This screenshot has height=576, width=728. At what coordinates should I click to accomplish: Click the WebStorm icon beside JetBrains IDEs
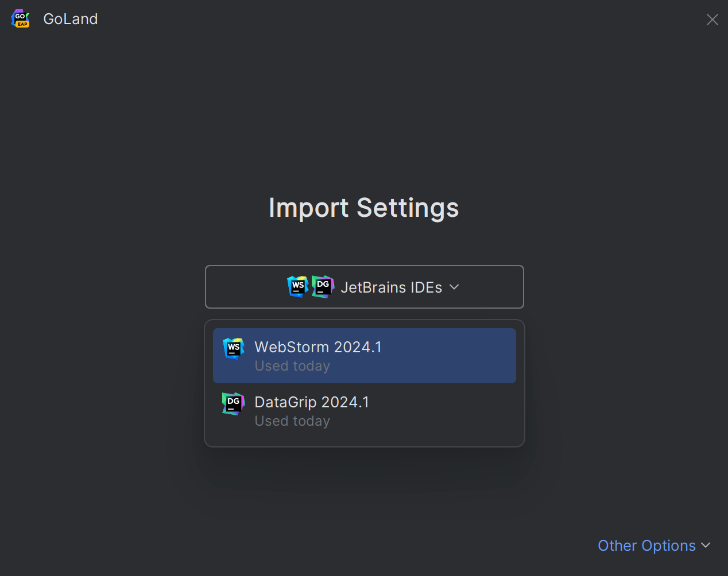tap(297, 287)
